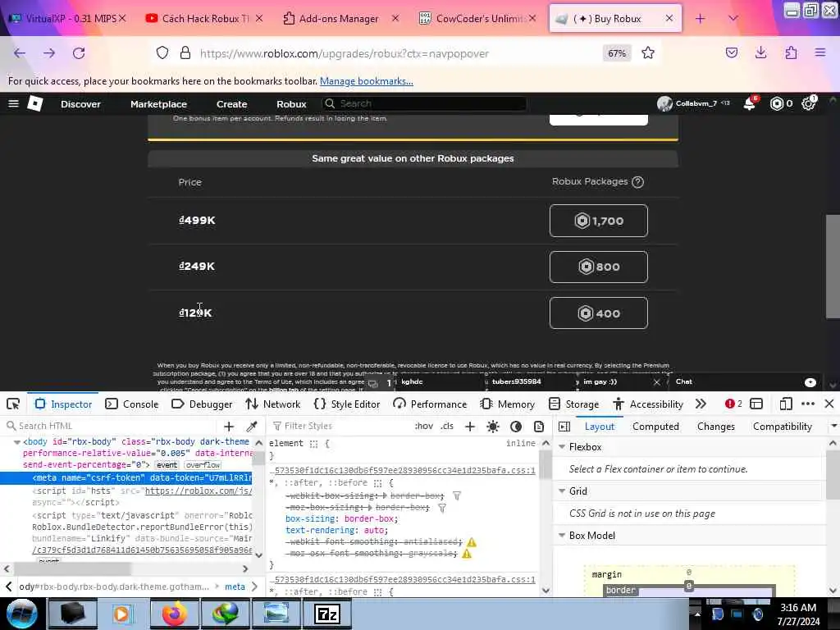Collapse the Flexbox section

click(x=562, y=447)
